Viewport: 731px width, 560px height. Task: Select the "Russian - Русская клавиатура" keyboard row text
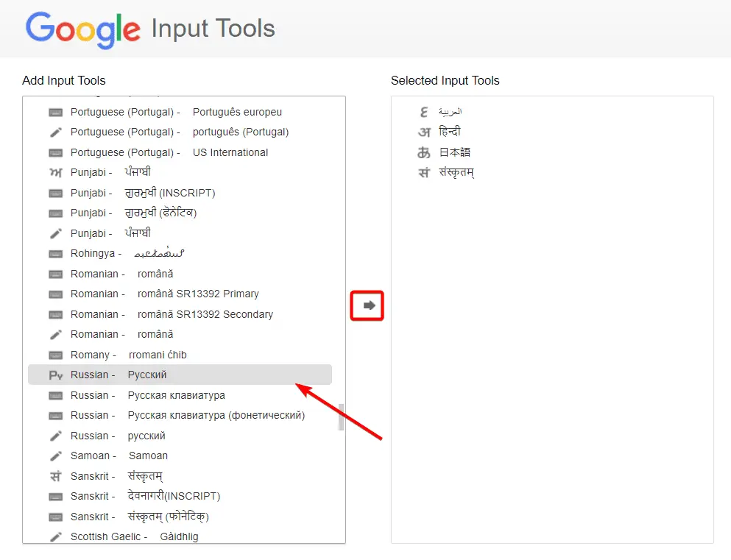[148, 396]
